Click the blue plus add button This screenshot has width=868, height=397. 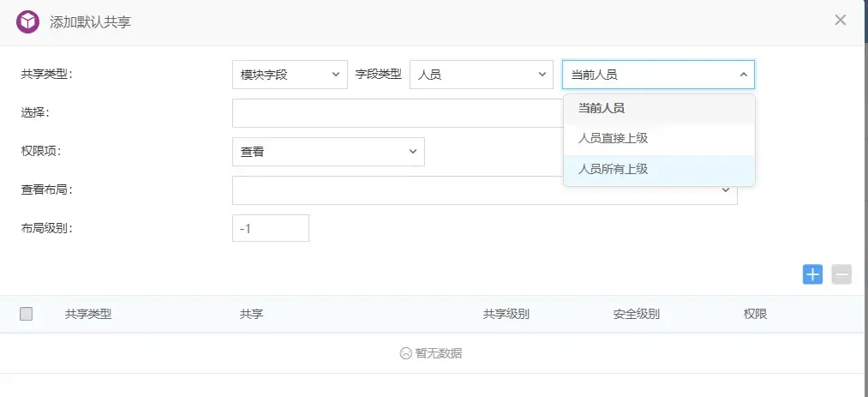(x=812, y=274)
